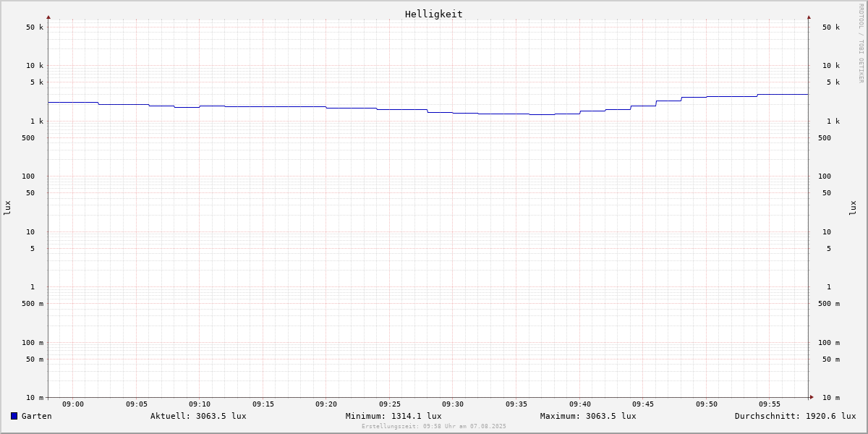
Task: Click the 09:30 time axis label
Action: click(453, 404)
